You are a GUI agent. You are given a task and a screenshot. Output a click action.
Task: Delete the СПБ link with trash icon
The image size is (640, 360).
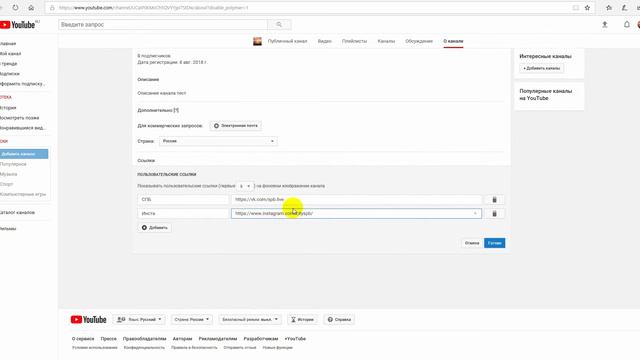click(494, 200)
